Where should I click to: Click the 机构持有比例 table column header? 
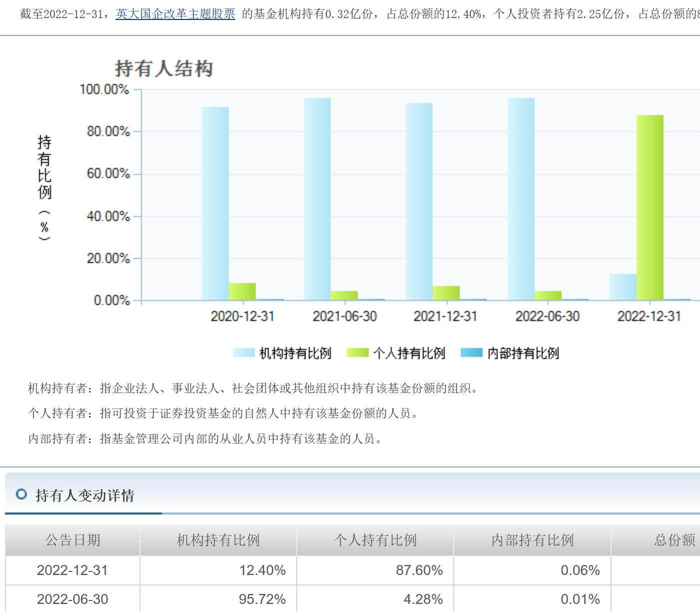coord(218,540)
